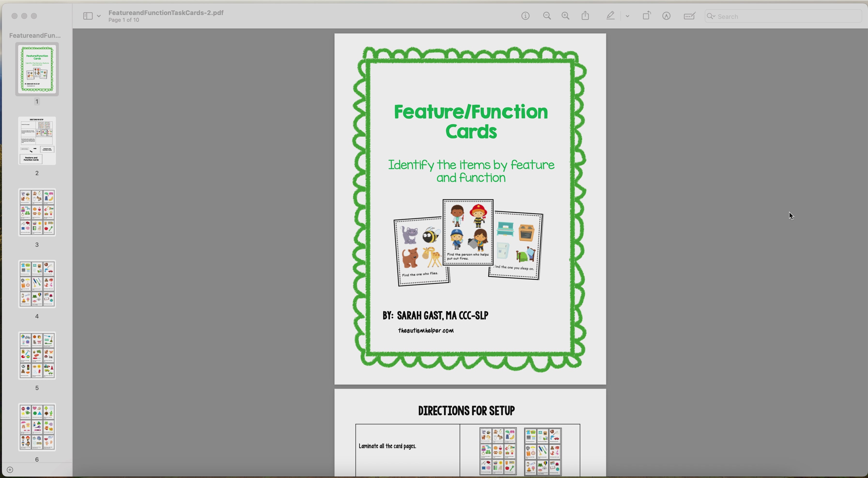Expand the highlight color dropdown

(628, 15)
